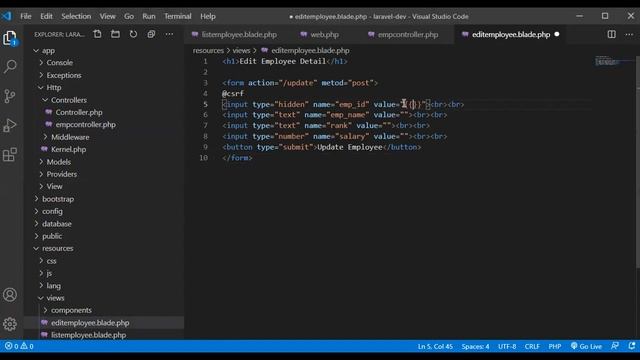Screen dimensions: 640x360
Task: Open the Selection menu
Action: pyautogui.click(x=76, y=16)
